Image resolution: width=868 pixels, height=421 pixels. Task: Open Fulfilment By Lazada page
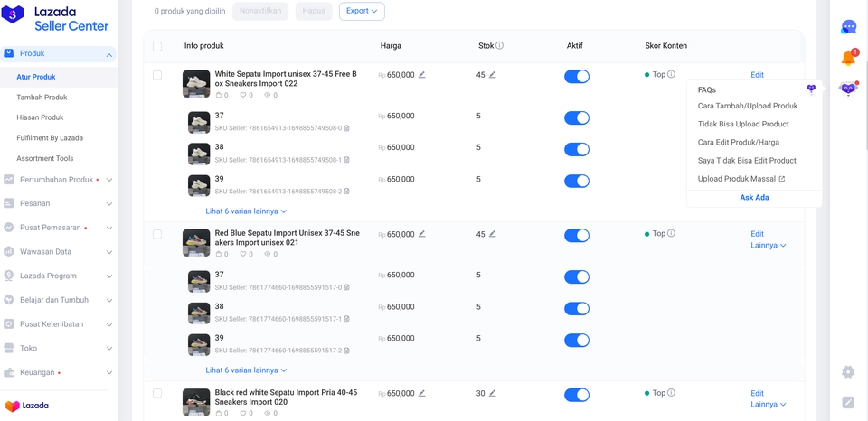[50, 137]
